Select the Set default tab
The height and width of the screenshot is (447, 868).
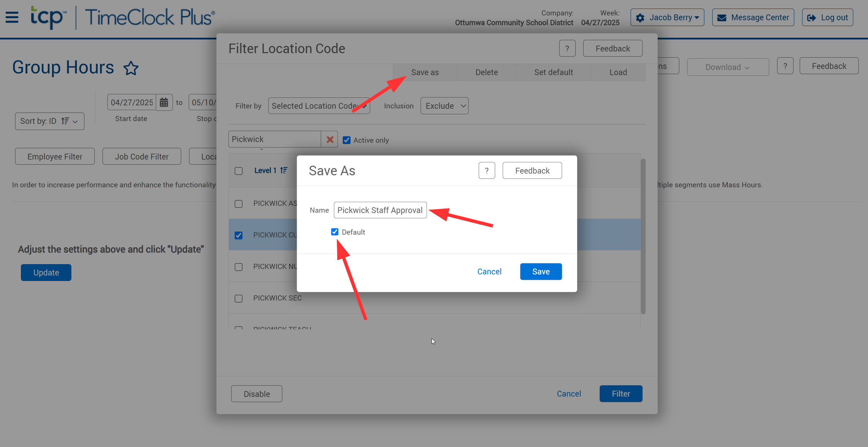[553, 72]
